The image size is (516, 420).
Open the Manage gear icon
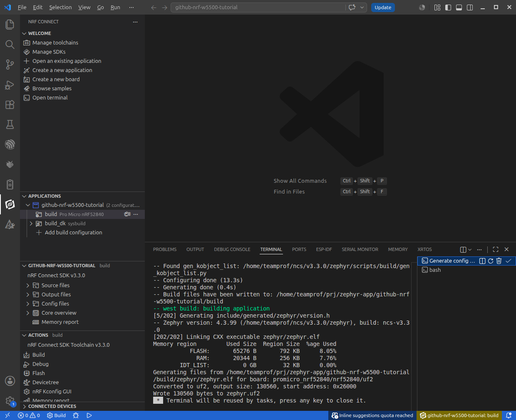(10, 401)
